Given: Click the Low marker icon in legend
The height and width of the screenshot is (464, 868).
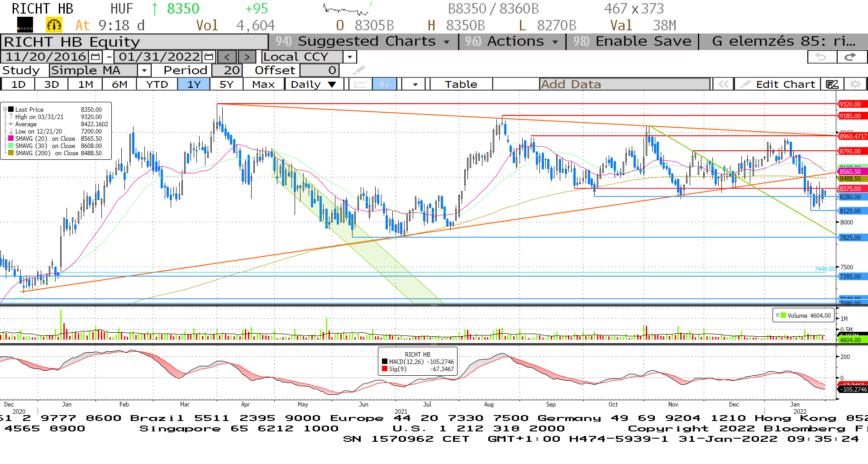Looking at the screenshot, I should pos(11,131).
